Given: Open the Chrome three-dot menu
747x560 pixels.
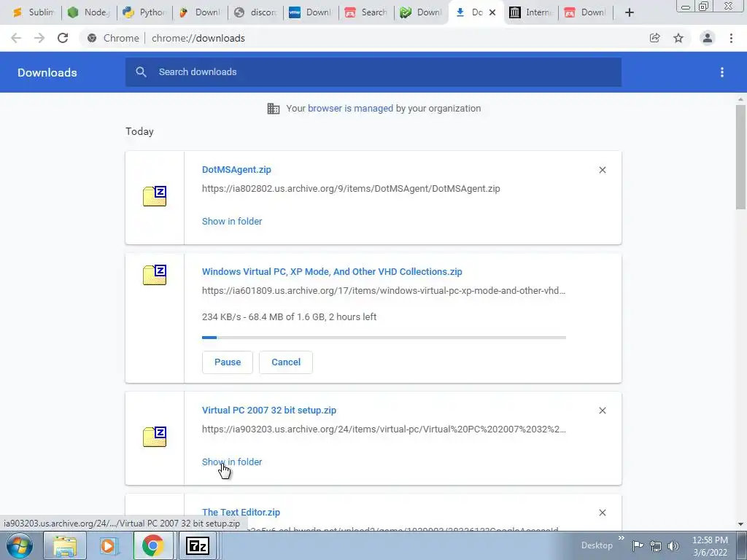Looking at the screenshot, I should (731, 38).
